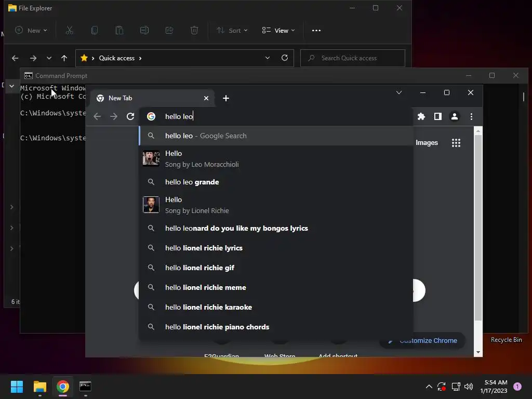Image resolution: width=532 pixels, height=399 pixels.
Task: Click Command Prompt title bar icon
Action: tap(29, 76)
